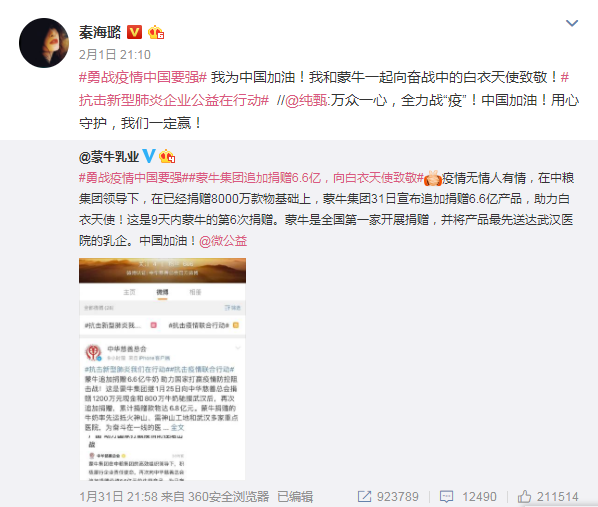598x507 pixels.
Task: Open hashtag #勇战疫情中国要强# in top post
Action: (143, 77)
